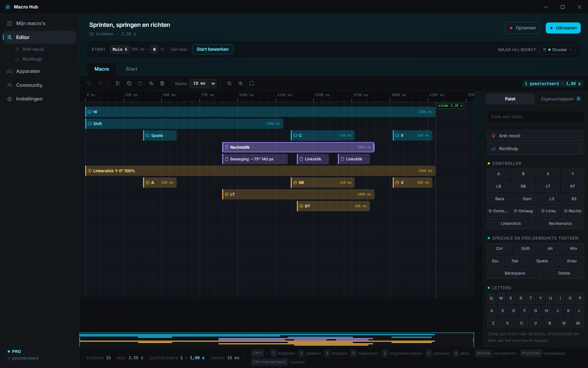Click the Zoek een toets search field
588x368 pixels.
pyautogui.click(x=535, y=117)
